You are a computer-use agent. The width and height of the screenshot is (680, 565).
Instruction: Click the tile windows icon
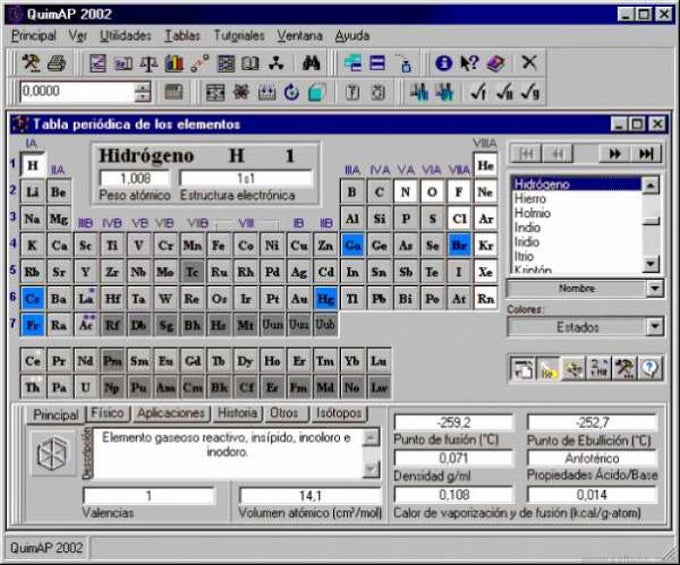377,63
